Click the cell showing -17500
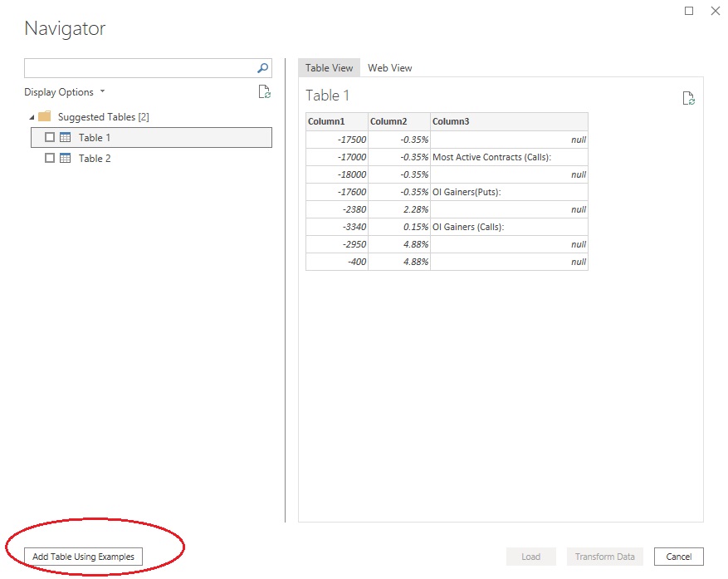Image resolution: width=728 pixels, height=579 pixels. (x=337, y=140)
